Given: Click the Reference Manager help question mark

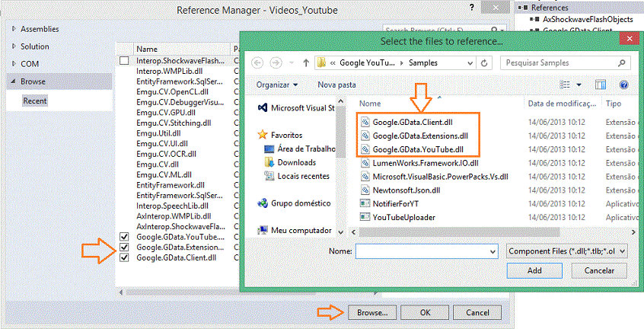Looking at the screenshot, I should coord(472,8).
